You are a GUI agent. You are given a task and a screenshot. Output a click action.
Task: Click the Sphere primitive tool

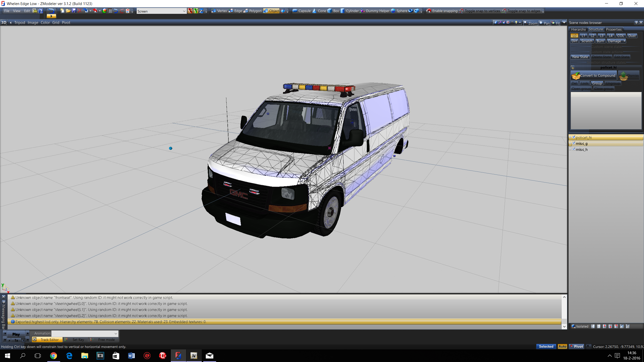[399, 11]
